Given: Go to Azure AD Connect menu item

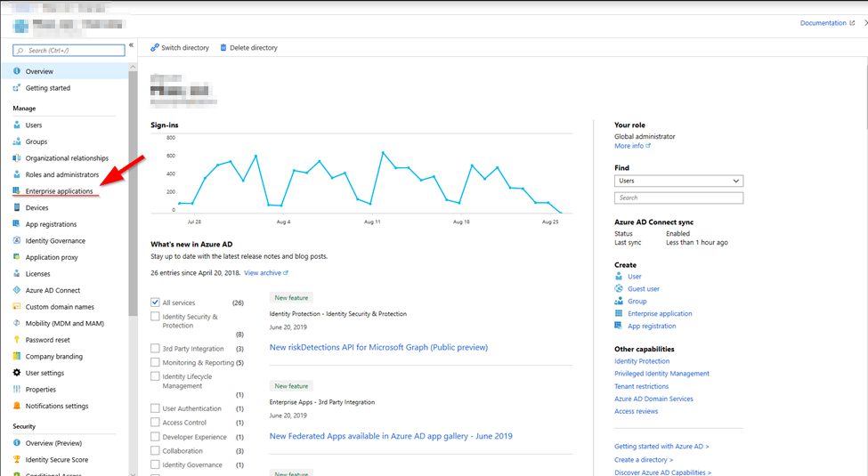Looking at the screenshot, I should [53, 290].
